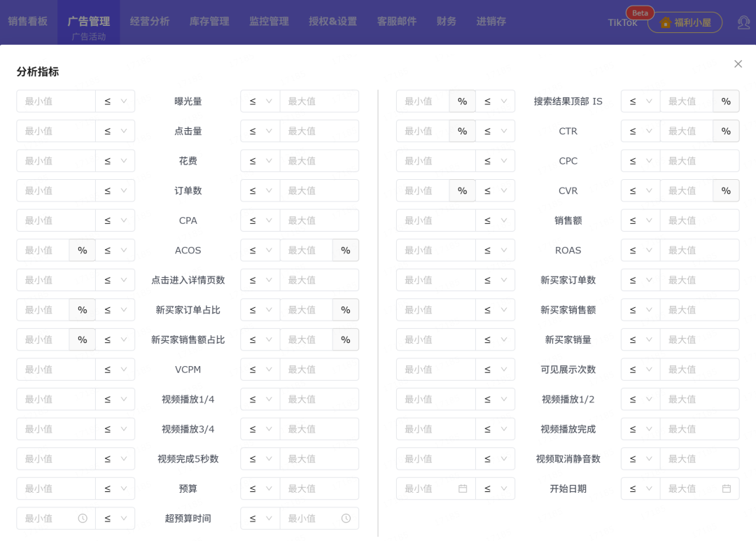Viewport: 756px width, 541px height.
Task: Click the VCPM maximum value input
Action: [x=319, y=370]
